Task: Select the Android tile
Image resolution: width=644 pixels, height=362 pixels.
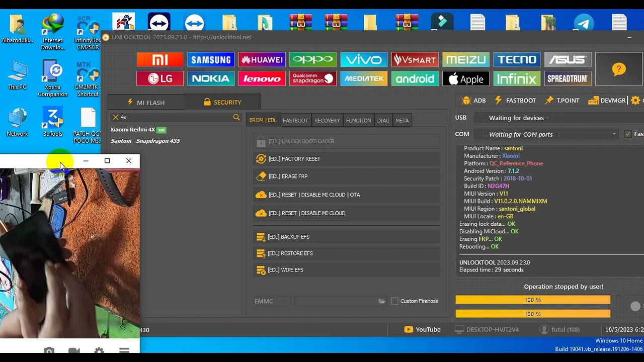Action: coord(415,79)
